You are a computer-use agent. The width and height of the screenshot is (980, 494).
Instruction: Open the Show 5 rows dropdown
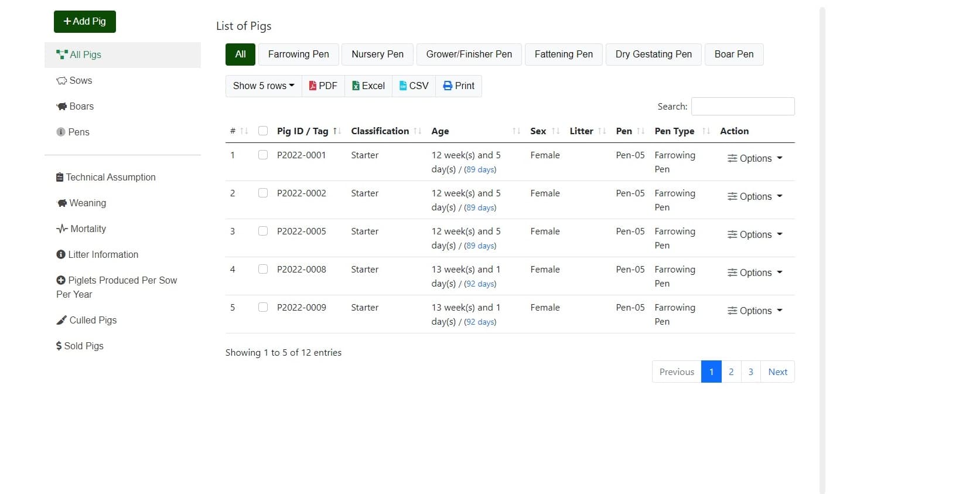pos(264,86)
